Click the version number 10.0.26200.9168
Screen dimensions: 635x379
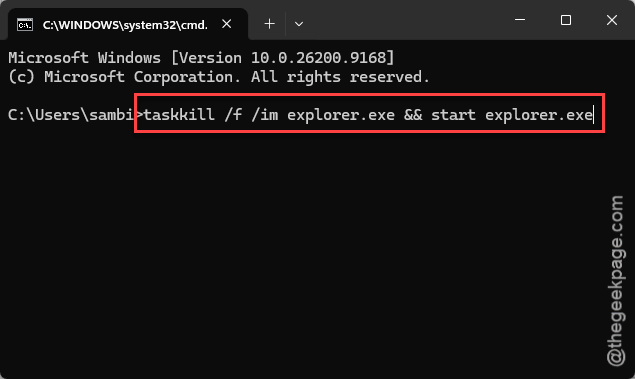(x=319, y=58)
